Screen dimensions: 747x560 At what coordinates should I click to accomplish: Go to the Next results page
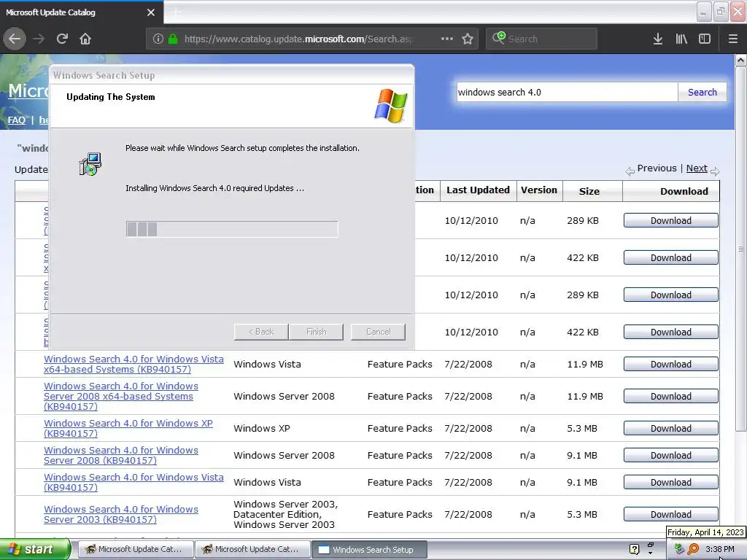pyautogui.click(x=697, y=168)
